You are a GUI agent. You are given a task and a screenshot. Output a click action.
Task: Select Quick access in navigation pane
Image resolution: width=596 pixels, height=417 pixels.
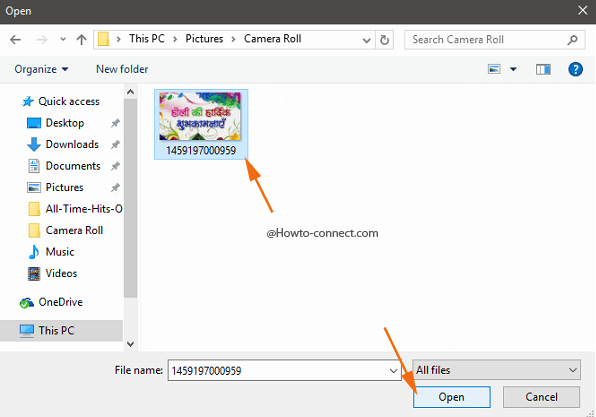click(61, 101)
